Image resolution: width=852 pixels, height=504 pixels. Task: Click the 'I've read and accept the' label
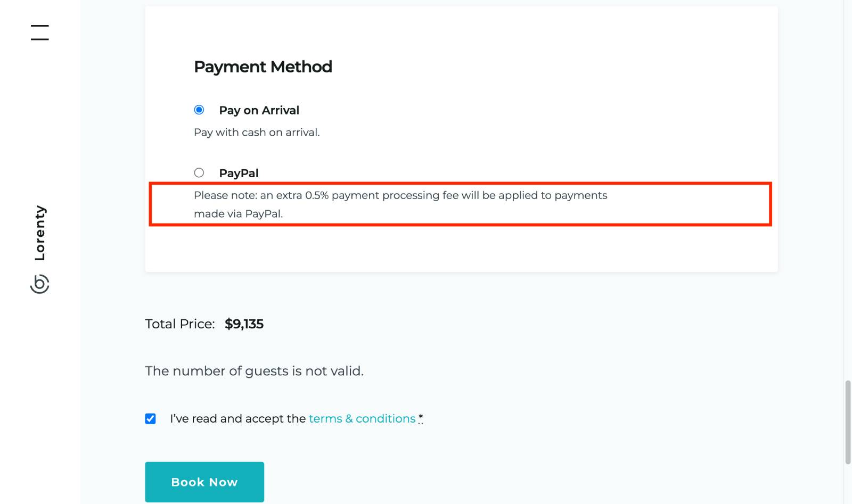click(238, 419)
